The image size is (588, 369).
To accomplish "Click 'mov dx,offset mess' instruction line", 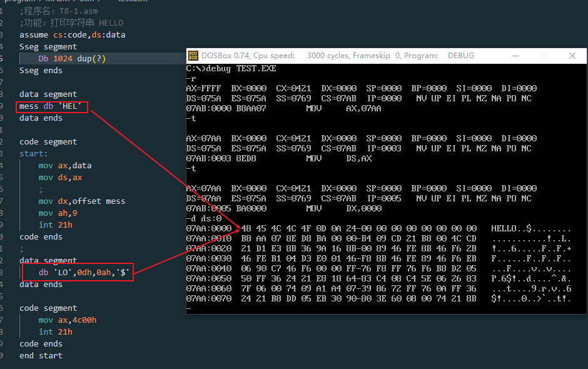I will click(82, 201).
